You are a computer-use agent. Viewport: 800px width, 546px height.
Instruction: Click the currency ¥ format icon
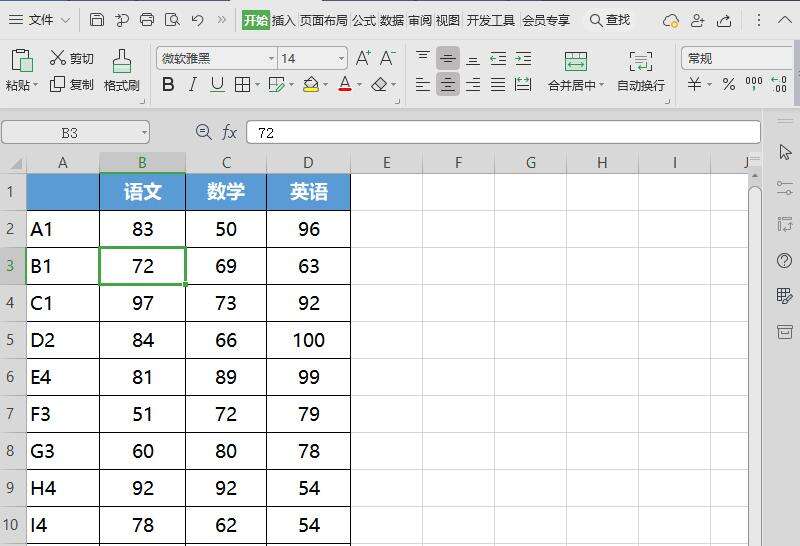[x=694, y=84]
